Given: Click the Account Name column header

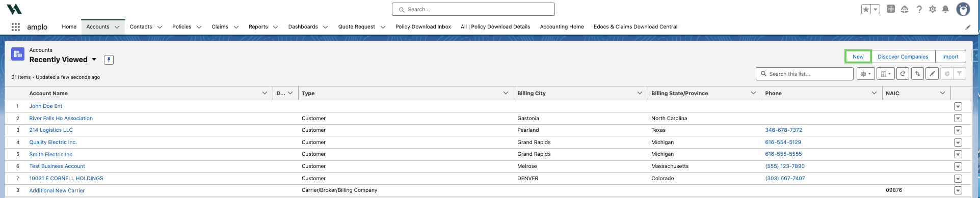Looking at the screenshot, I should pos(48,94).
